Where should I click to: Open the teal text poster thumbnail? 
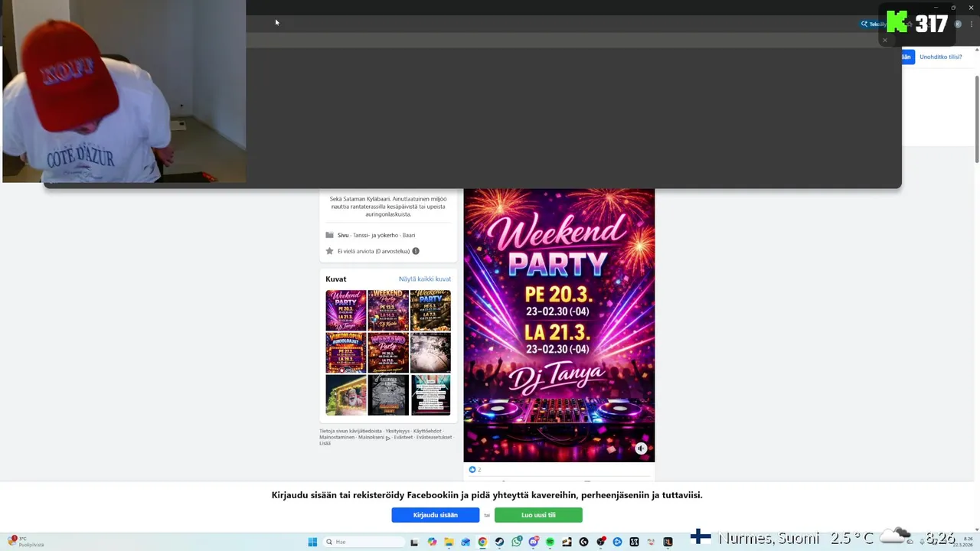[430, 394]
